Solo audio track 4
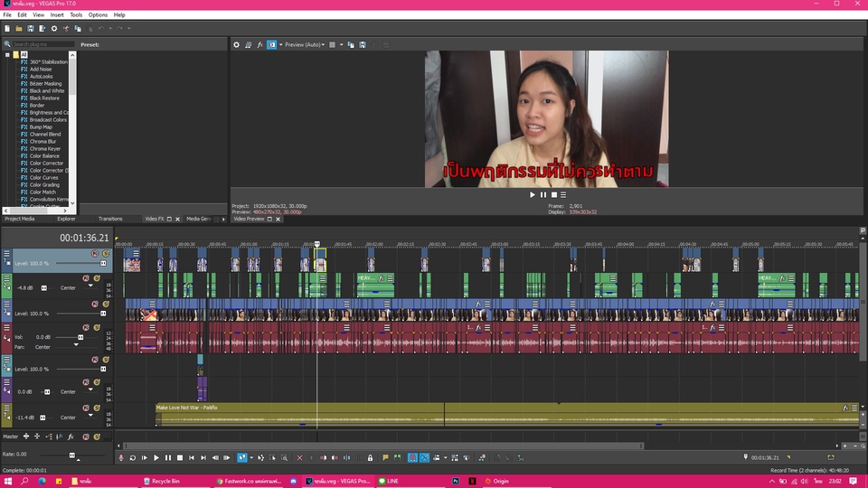Image resolution: width=868 pixels, height=488 pixels. 97,327
